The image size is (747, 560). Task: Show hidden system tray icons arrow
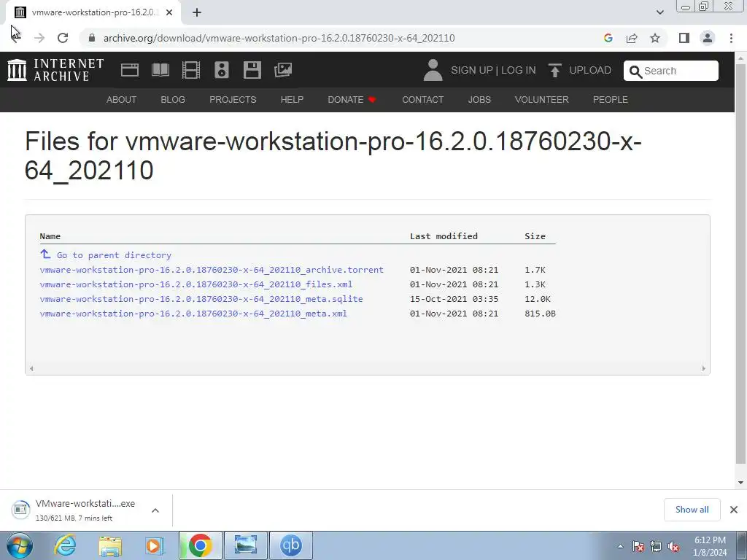tap(620, 546)
